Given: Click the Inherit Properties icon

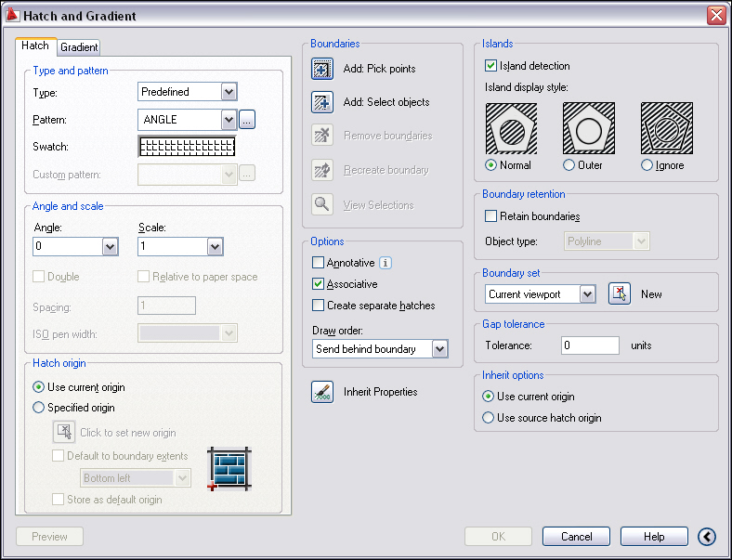Looking at the screenshot, I should pos(322,392).
